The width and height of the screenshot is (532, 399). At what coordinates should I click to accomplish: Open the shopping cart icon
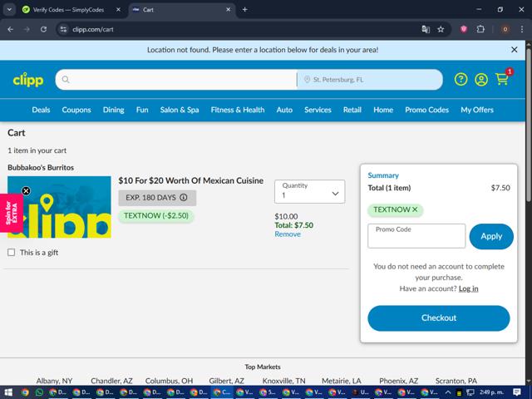coord(502,80)
